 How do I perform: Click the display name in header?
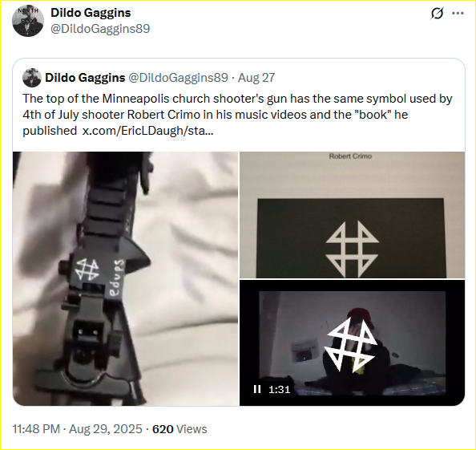click(91, 13)
